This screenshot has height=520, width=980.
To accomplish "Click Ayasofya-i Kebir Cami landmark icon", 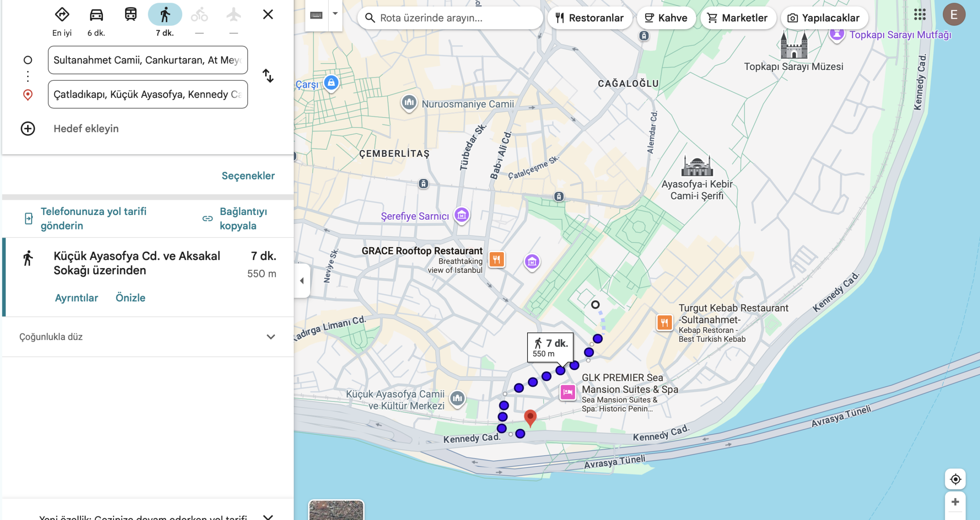I will click(x=697, y=165).
